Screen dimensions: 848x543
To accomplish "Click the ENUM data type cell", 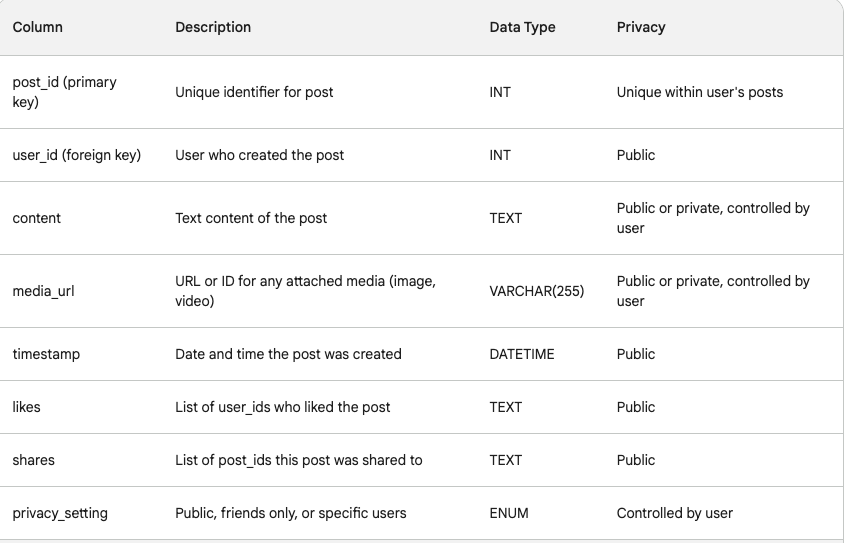I will pos(508,513).
